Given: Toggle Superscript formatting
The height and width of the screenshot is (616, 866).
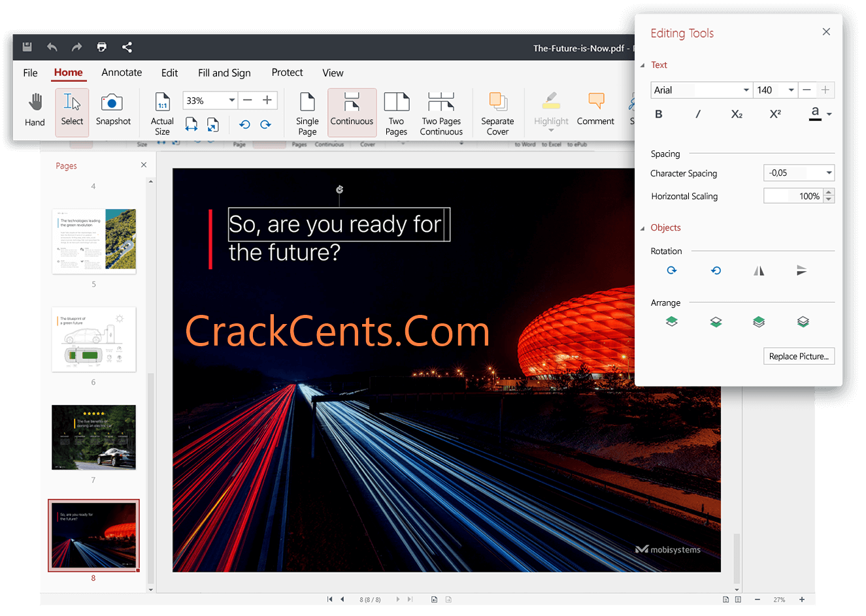Looking at the screenshot, I should click(x=775, y=114).
